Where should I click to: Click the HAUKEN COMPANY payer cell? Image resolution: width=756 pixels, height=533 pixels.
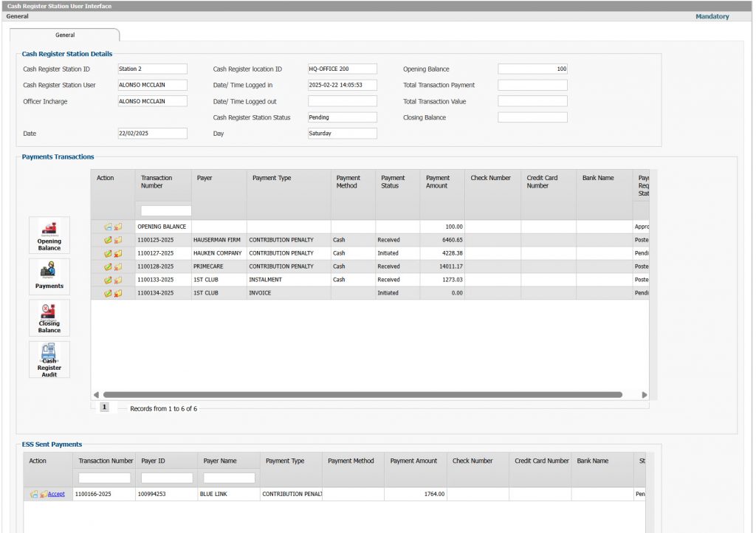(219, 253)
